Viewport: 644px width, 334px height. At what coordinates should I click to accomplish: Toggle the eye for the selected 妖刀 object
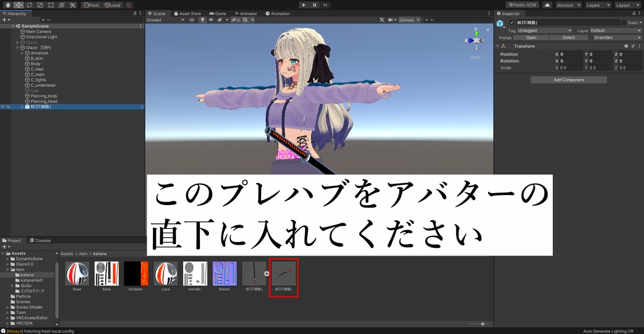[x=3, y=107]
